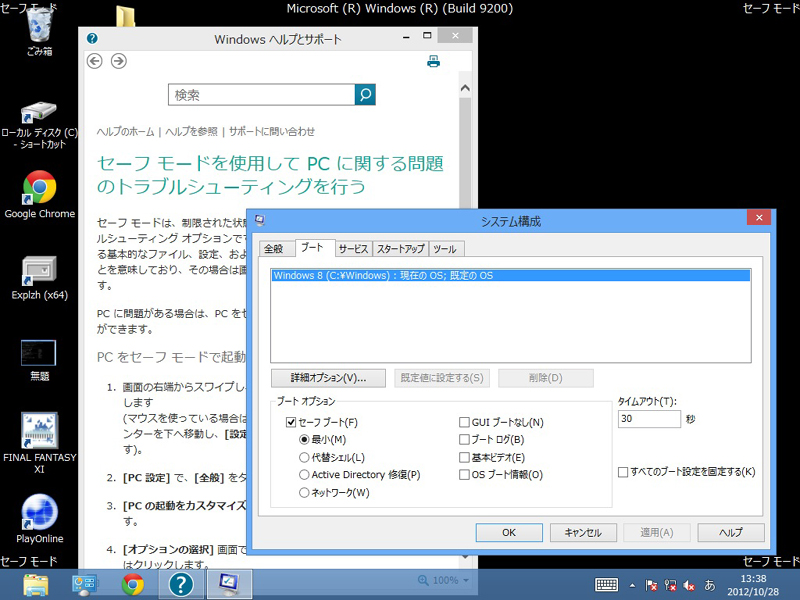Open the Control Panel taskbar icon
Viewport: 800px width, 600px height.
(x=84, y=585)
